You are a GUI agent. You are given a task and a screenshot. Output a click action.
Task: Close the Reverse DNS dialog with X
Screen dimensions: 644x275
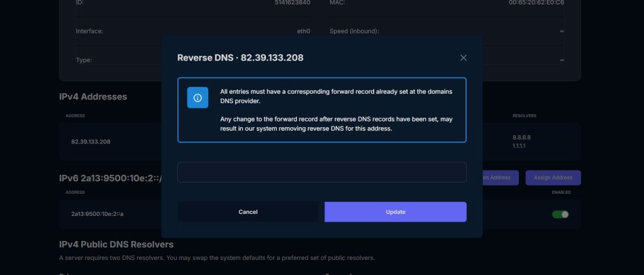464,58
